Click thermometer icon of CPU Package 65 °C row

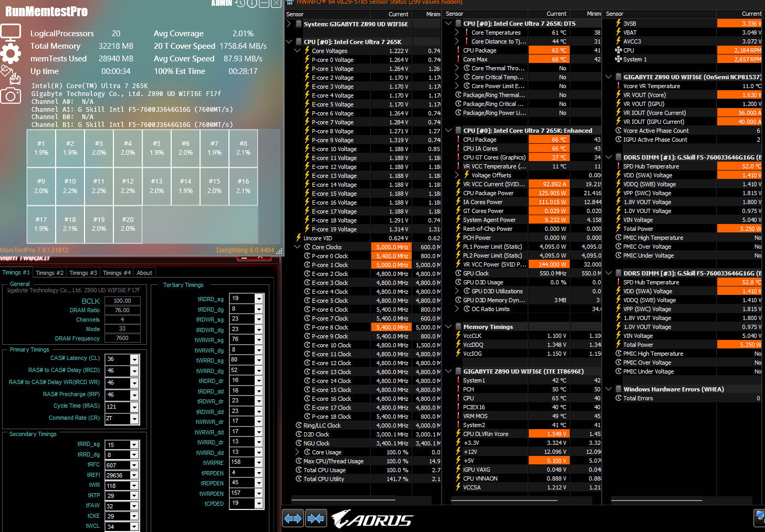pyautogui.click(x=458, y=50)
